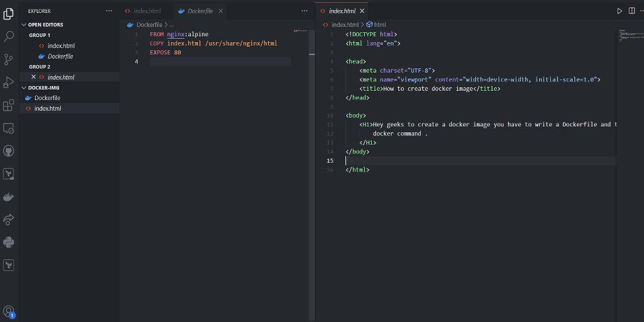The width and height of the screenshot is (644, 322).
Task: Click the title tag line in index.html
Action: [x=430, y=88]
